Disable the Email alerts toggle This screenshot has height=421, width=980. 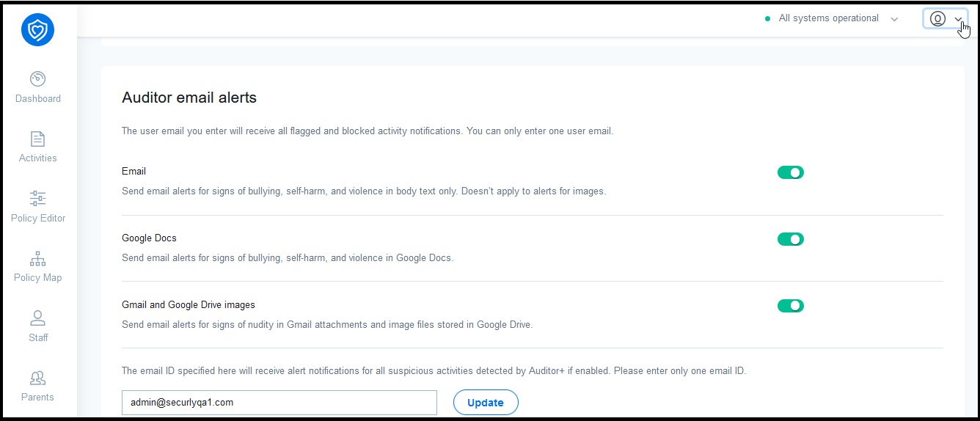791,172
